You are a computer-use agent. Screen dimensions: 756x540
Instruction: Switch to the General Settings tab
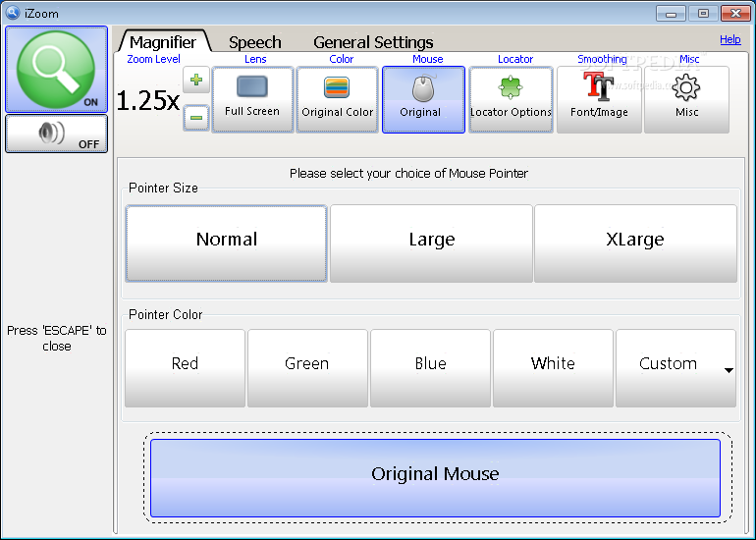point(373,42)
